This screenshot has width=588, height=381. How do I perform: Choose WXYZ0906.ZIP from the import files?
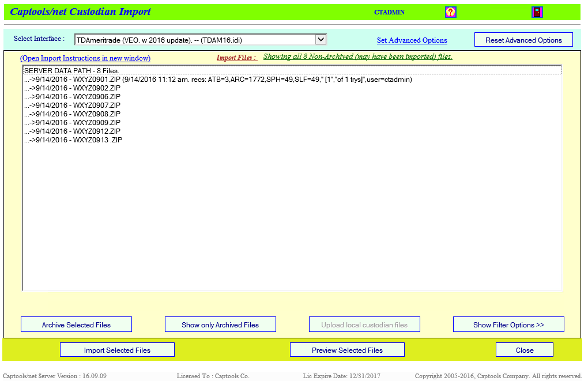(x=96, y=97)
